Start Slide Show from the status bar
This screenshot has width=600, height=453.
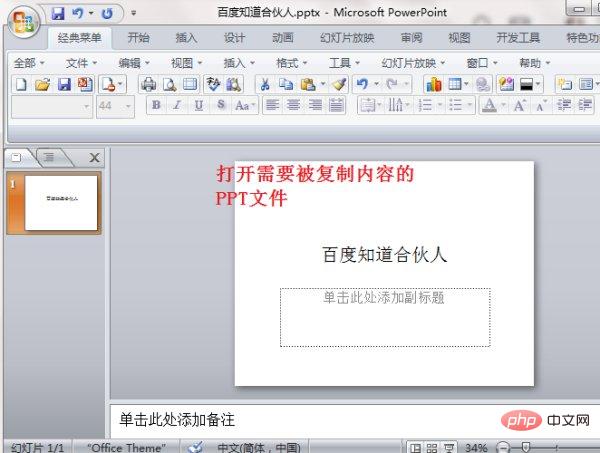448,448
